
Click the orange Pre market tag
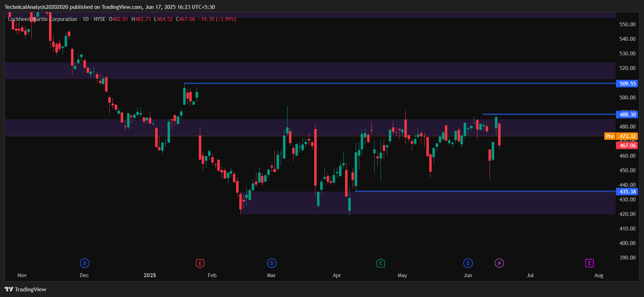tap(610, 136)
